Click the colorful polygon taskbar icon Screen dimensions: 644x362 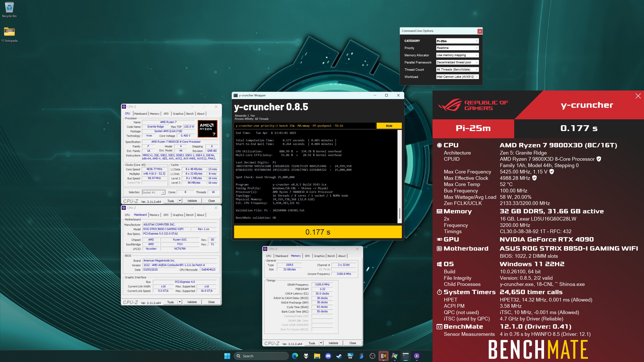click(x=394, y=356)
